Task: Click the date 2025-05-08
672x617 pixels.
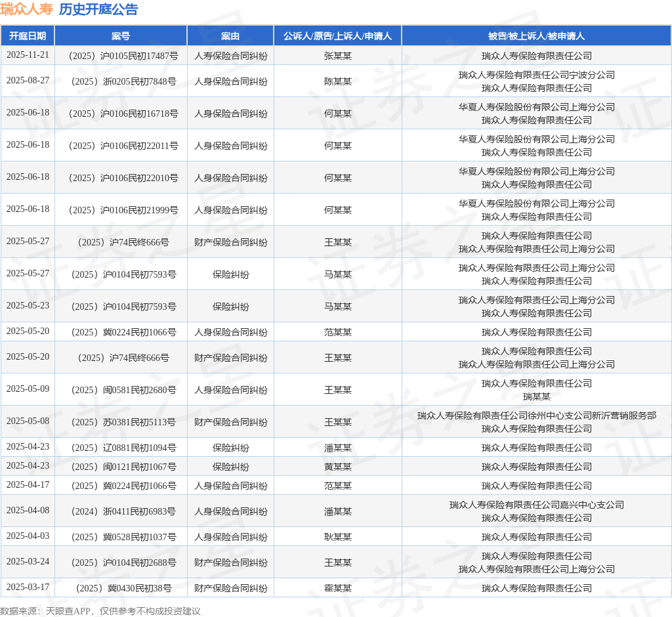Action: [x=28, y=421]
